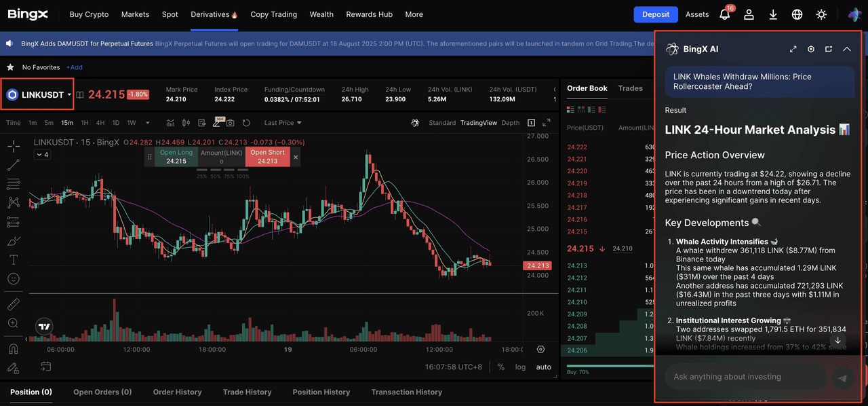Screen dimensions: 868x406
Task: Reset the chart with refresh icon
Action: click(x=246, y=123)
